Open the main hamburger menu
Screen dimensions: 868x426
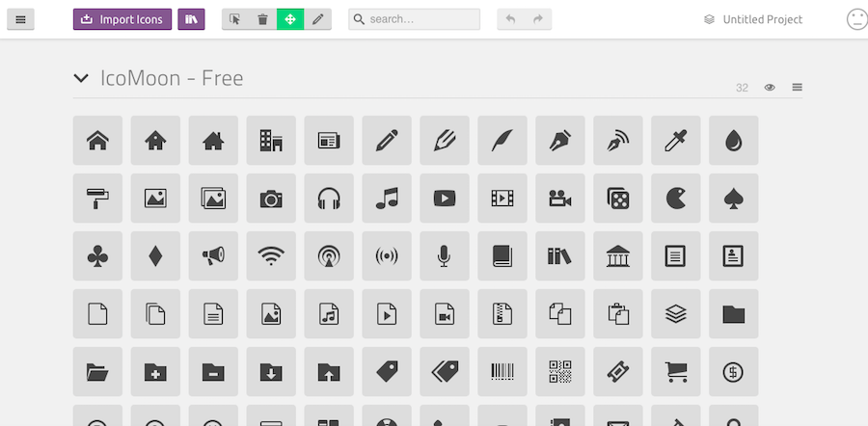[20, 19]
